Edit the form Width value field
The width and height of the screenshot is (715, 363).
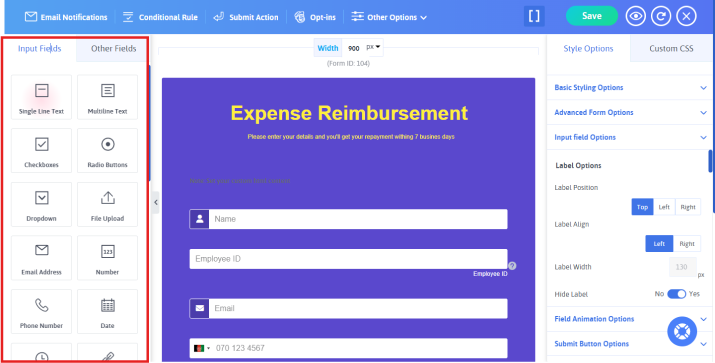click(x=354, y=48)
